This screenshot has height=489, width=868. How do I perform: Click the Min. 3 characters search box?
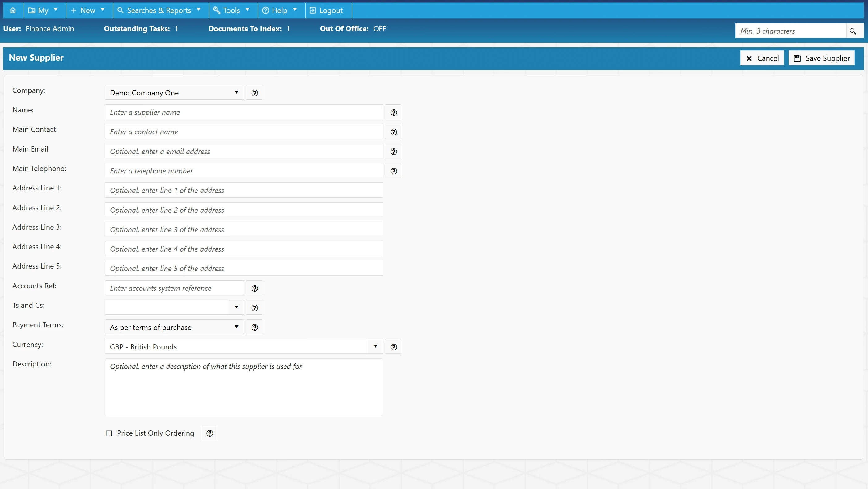[790, 31]
